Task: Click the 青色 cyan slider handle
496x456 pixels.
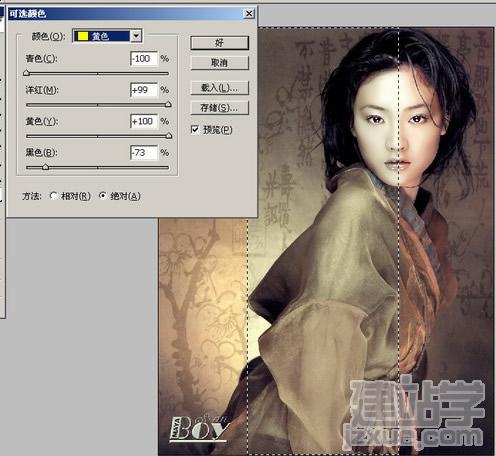Action: coord(27,73)
